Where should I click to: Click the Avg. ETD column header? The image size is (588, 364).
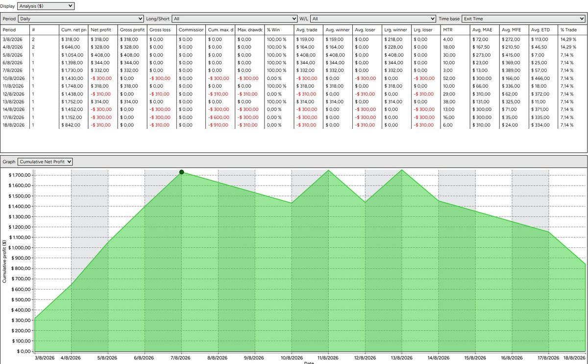pos(544,30)
